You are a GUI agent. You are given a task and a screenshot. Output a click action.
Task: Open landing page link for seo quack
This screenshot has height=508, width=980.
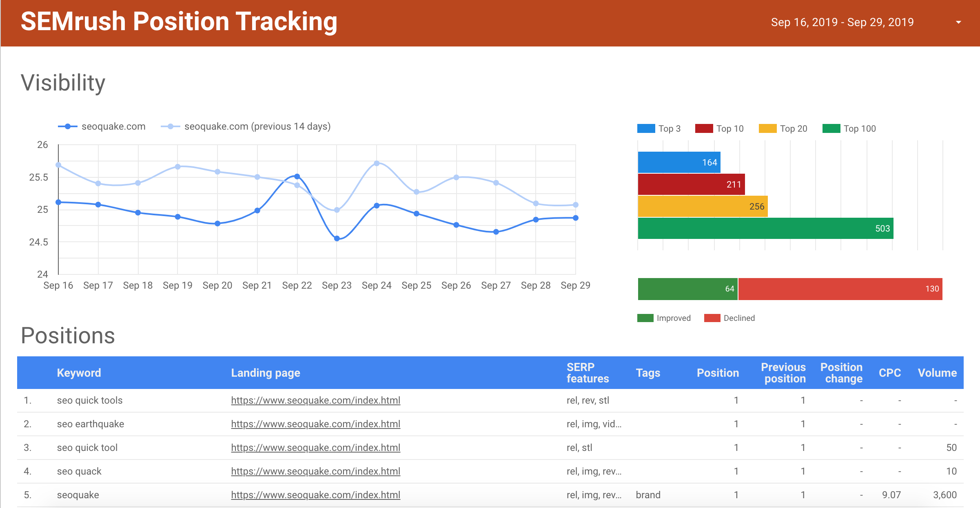click(315, 471)
